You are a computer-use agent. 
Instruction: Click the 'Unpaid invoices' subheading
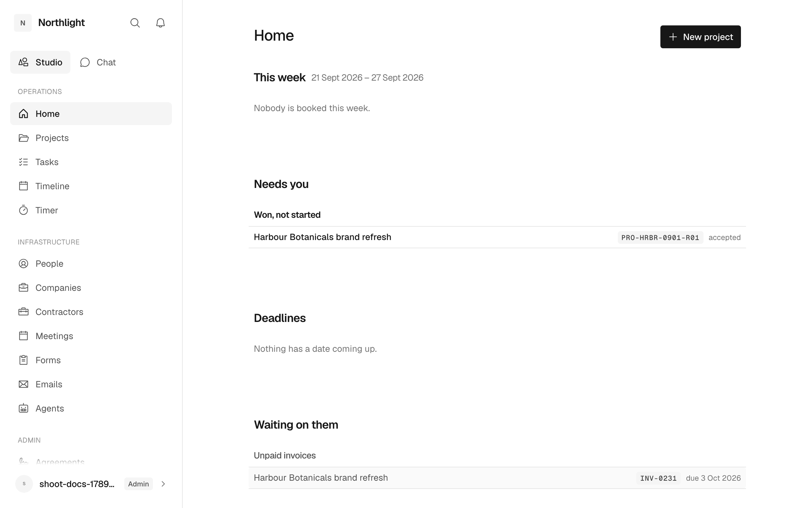pos(285,456)
